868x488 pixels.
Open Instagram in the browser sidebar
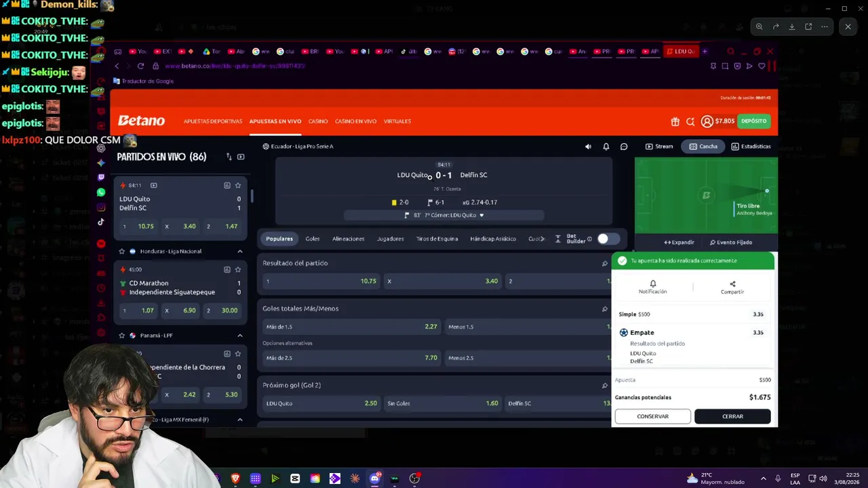click(101, 207)
